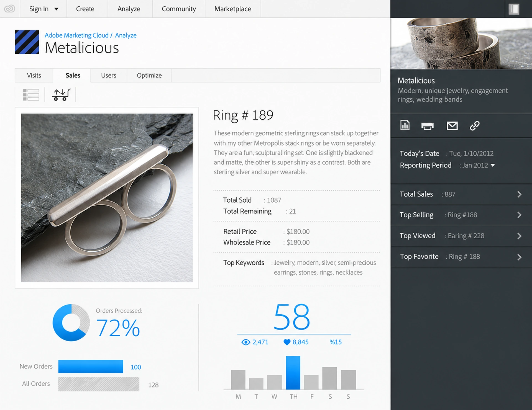Click the Total Remaining value 21

[292, 211]
